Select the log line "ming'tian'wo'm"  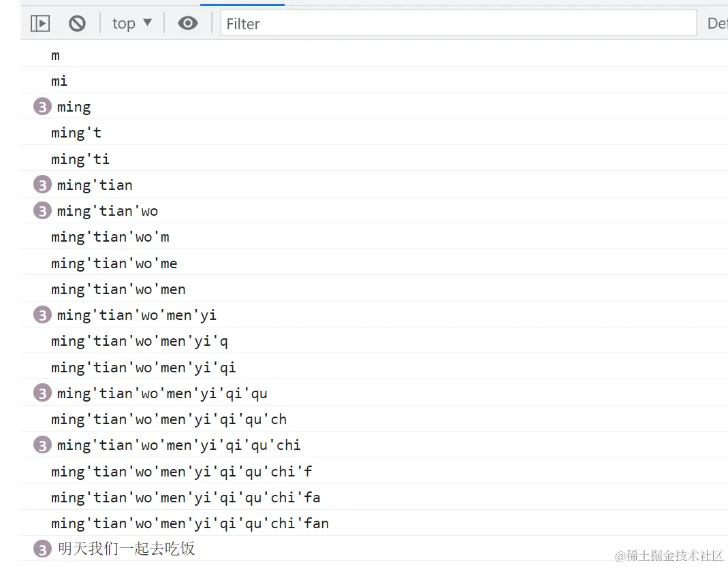(x=110, y=238)
